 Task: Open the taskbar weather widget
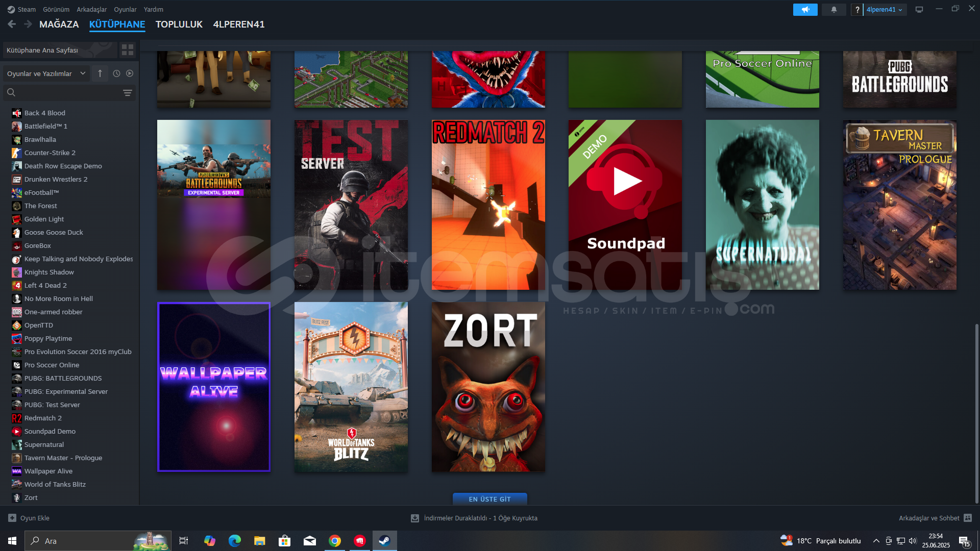[821, 541]
